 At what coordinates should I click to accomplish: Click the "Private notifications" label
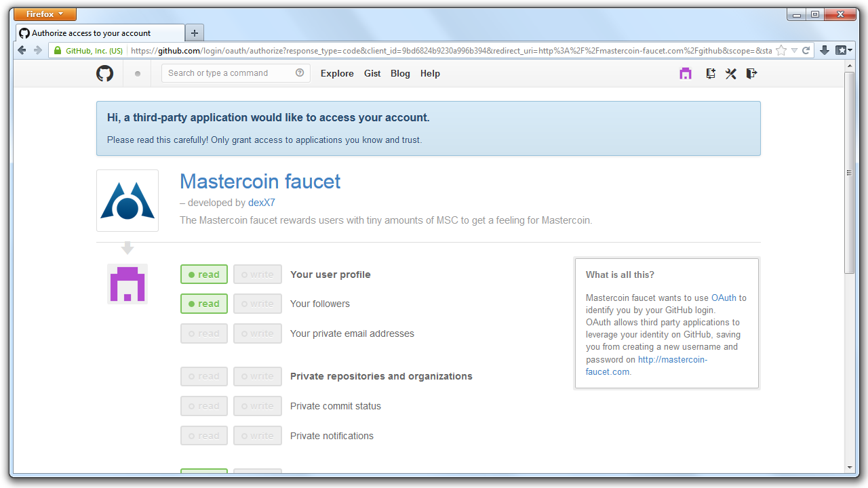coord(332,436)
